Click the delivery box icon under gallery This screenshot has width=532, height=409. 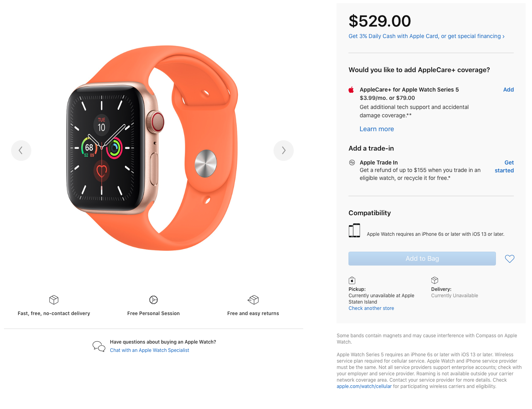click(54, 300)
